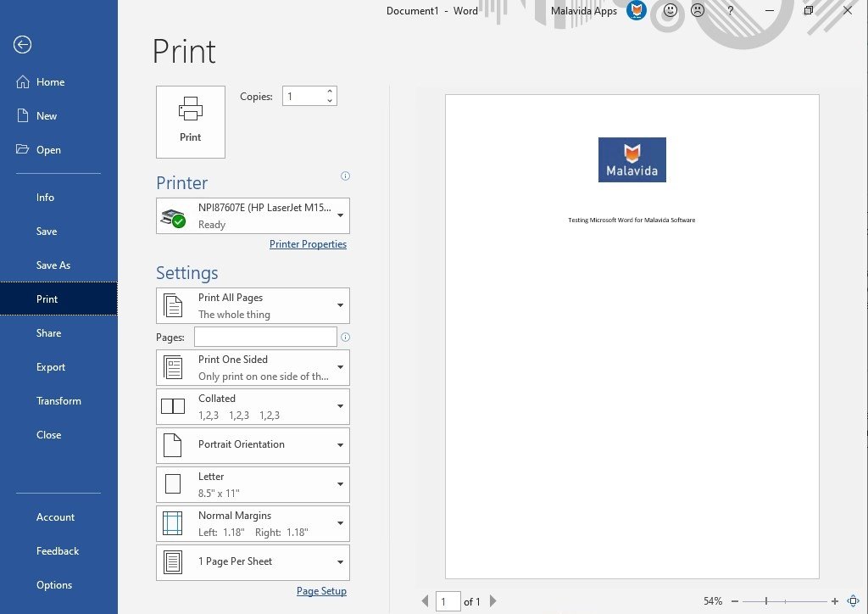Decrease copies with the down arrow
Image resolution: width=868 pixels, height=614 pixels.
pos(330,101)
